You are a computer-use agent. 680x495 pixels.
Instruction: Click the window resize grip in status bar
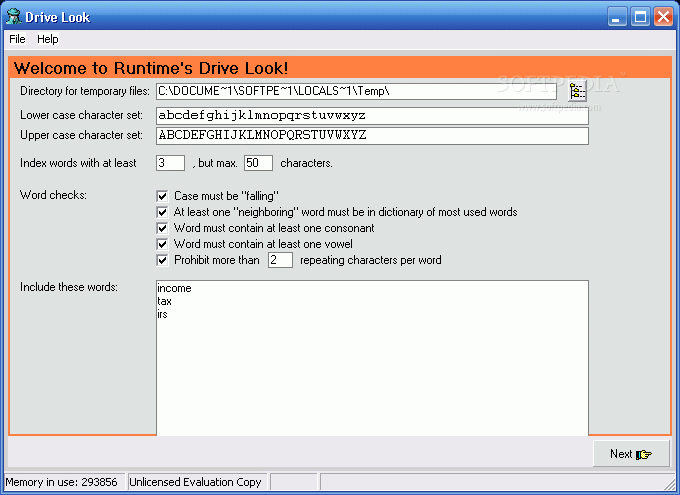[x=671, y=484]
